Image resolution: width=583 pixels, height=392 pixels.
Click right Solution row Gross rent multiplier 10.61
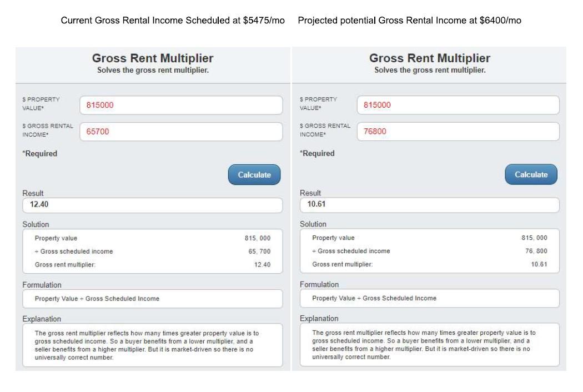click(429, 264)
